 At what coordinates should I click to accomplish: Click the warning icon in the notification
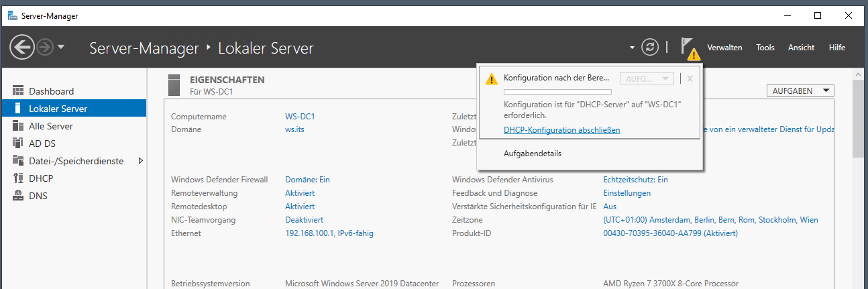click(x=492, y=78)
